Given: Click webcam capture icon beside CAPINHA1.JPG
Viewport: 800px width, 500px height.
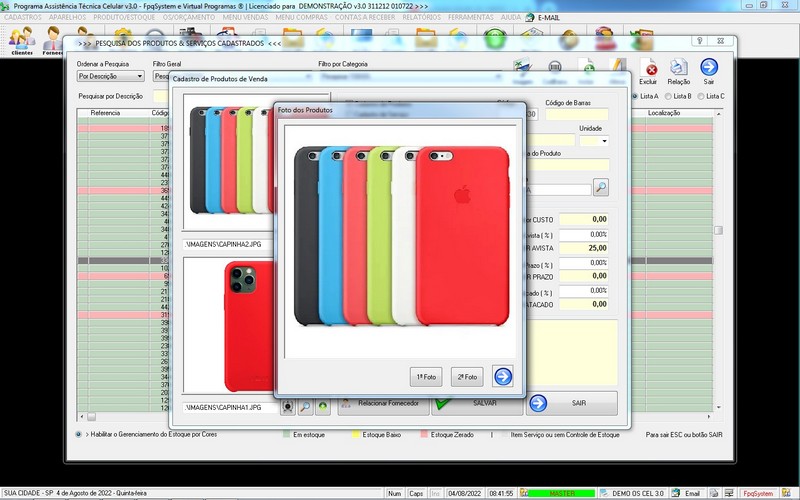Looking at the screenshot, I should pos(288,407).
